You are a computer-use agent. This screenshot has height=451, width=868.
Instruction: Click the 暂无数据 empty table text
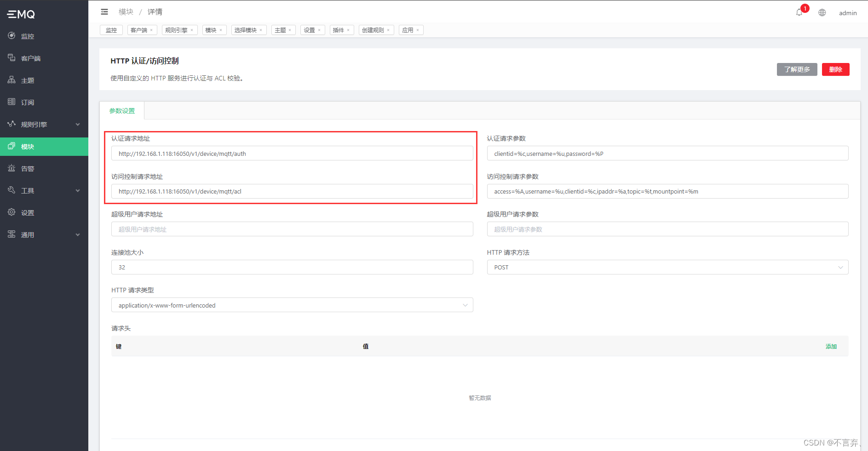(x=480, y=398)
